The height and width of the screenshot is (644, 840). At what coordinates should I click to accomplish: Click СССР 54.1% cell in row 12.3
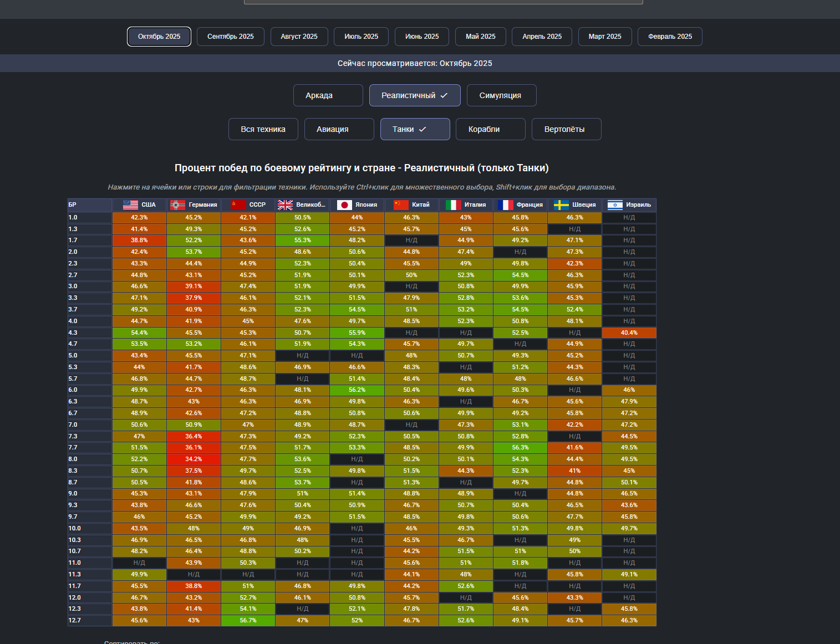(x=248, y=609)
